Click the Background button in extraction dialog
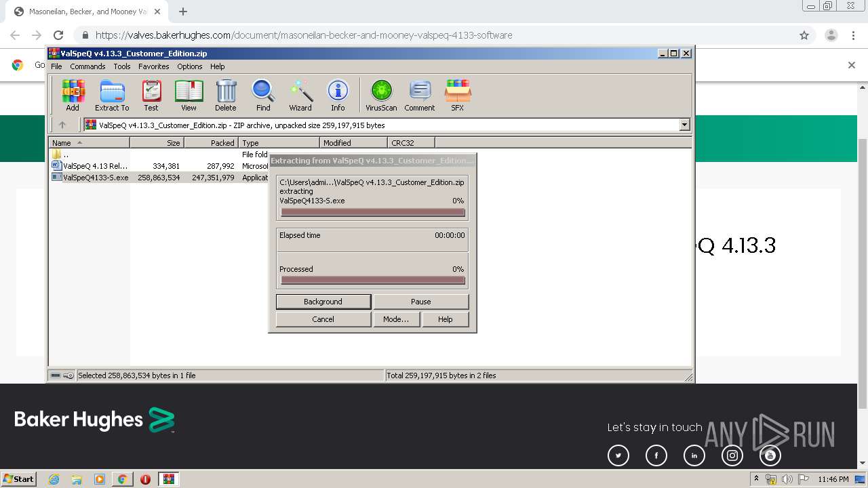868x488 pixels. coord(323,302)
